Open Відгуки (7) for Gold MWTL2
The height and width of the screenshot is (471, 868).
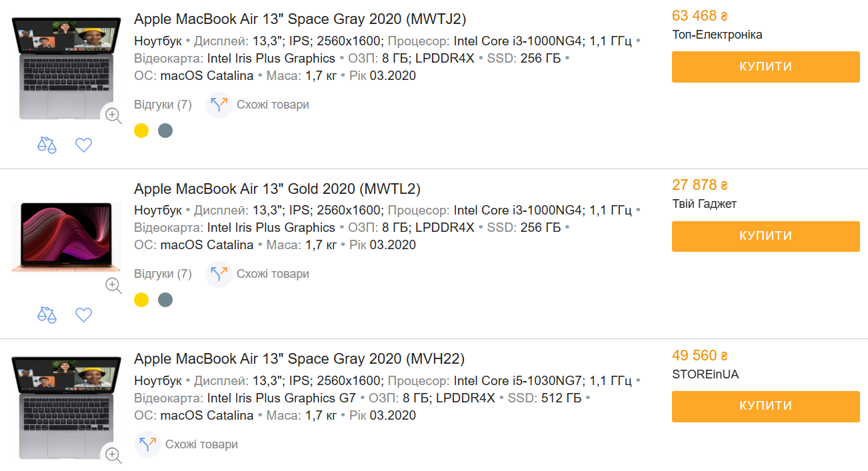click(x=163, y=274)
